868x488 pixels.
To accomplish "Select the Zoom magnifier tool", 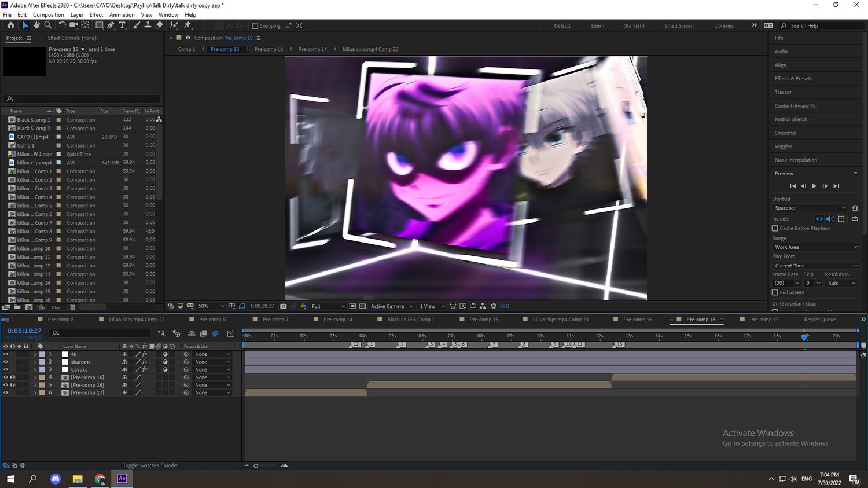I will (x=48, y=25).
